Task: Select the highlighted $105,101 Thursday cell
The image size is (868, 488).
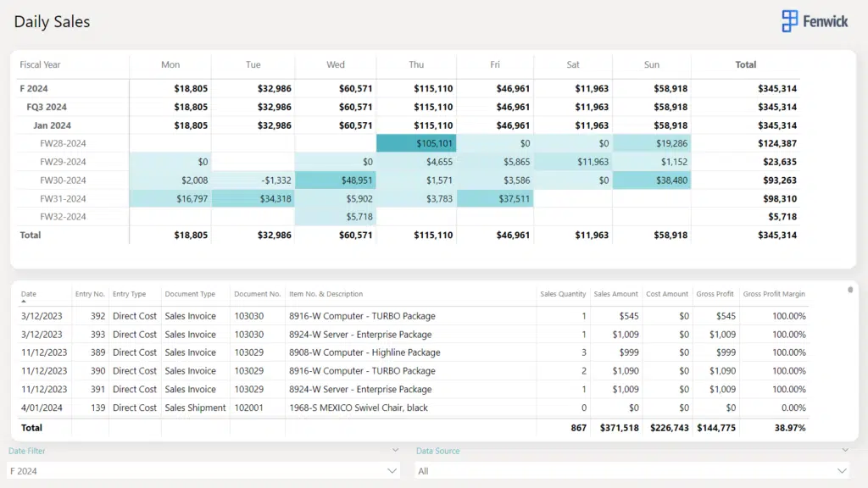Action: 416,144
